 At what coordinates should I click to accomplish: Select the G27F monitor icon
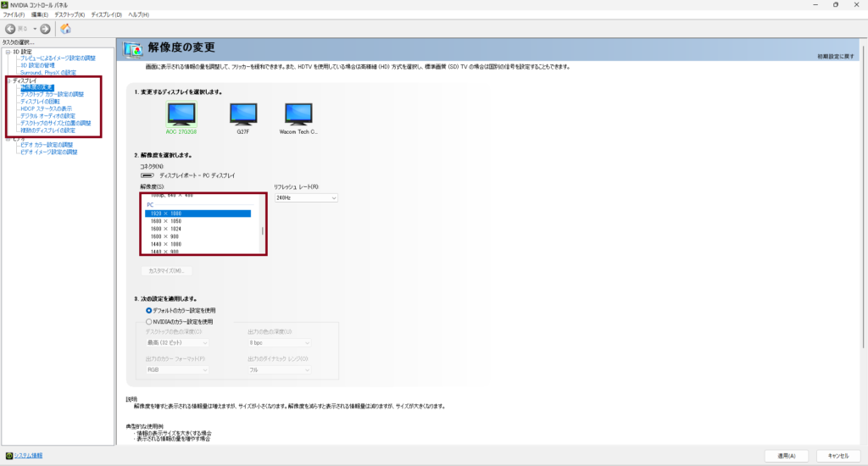pos(242,114)
